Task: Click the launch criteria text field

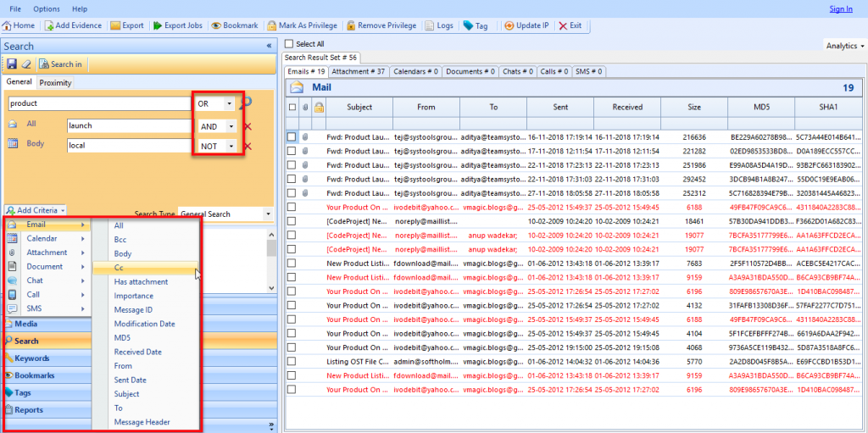Action: pos(130,125)
